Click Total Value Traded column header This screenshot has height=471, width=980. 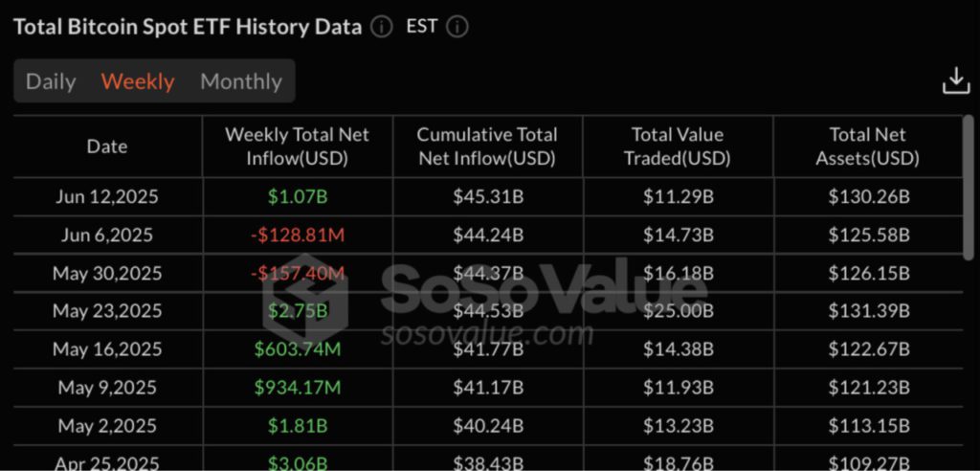click(x=678, y=146)
